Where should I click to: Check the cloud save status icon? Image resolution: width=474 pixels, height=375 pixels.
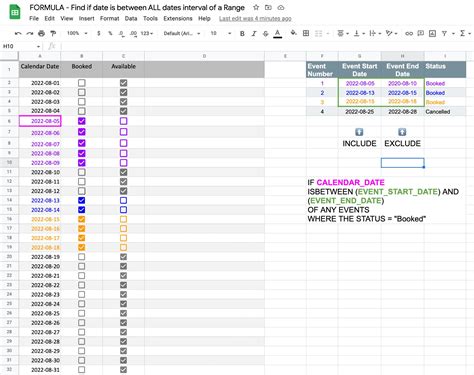(x=281, y=7)
